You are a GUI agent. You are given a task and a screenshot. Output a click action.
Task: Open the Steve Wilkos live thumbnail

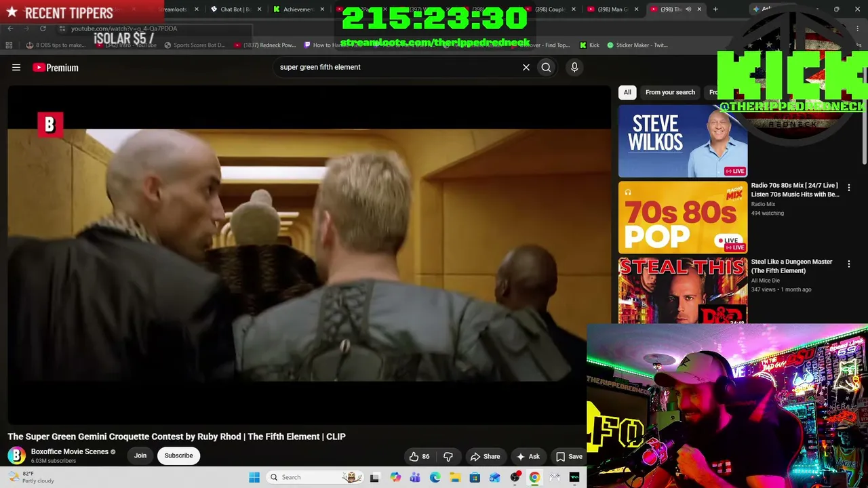(683, 141)
